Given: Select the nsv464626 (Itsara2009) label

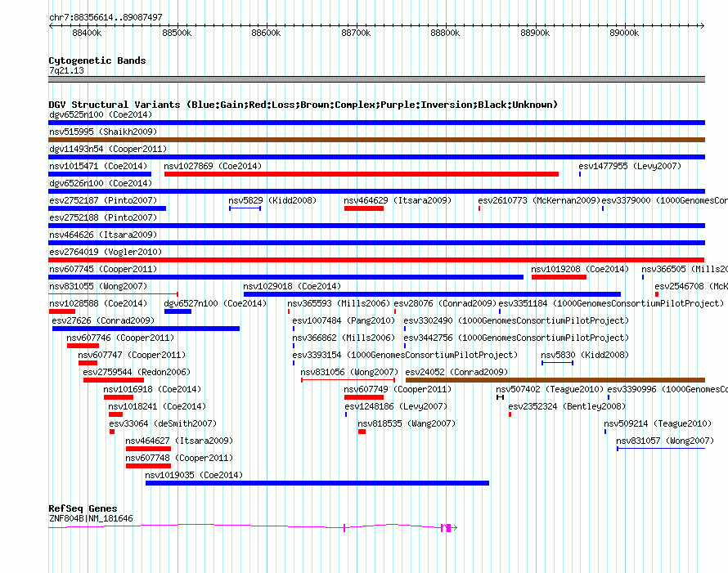Looking at the screenshot, I should [x=103, y=235].
